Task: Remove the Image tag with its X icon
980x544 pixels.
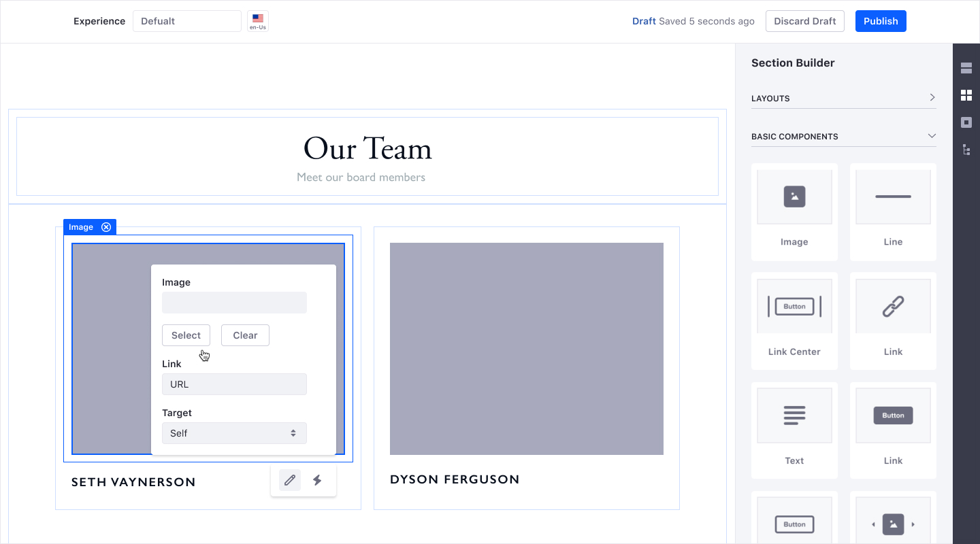Action: coord(106,227)
